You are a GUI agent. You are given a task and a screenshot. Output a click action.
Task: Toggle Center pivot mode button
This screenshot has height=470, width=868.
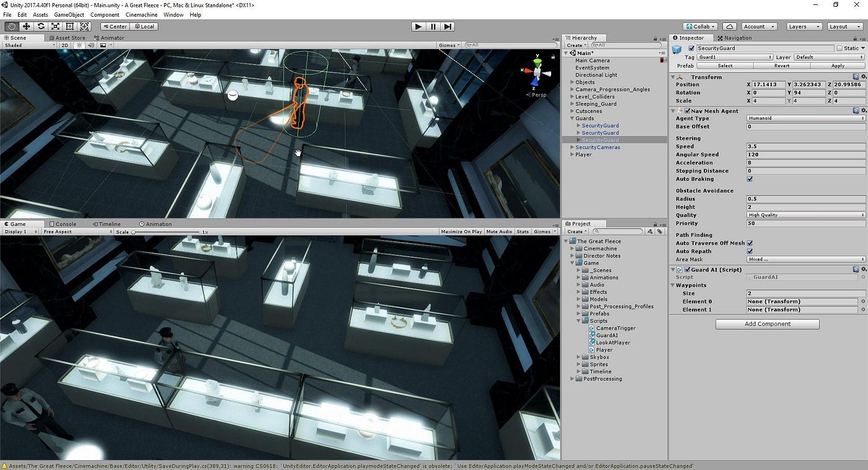115,27
